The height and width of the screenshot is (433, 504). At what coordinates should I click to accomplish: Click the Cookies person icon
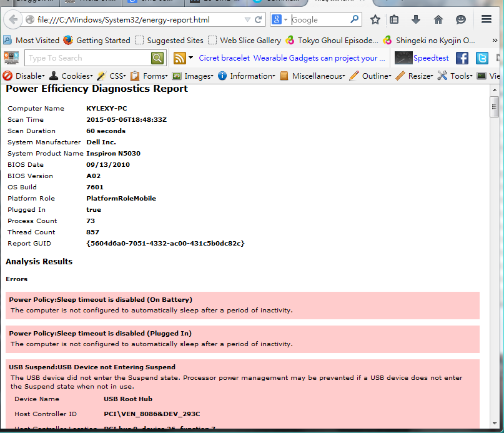pos(54,76)
